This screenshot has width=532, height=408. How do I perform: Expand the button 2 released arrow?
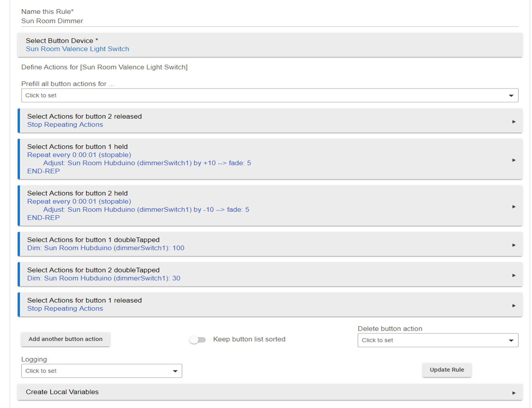coord(514,122)
